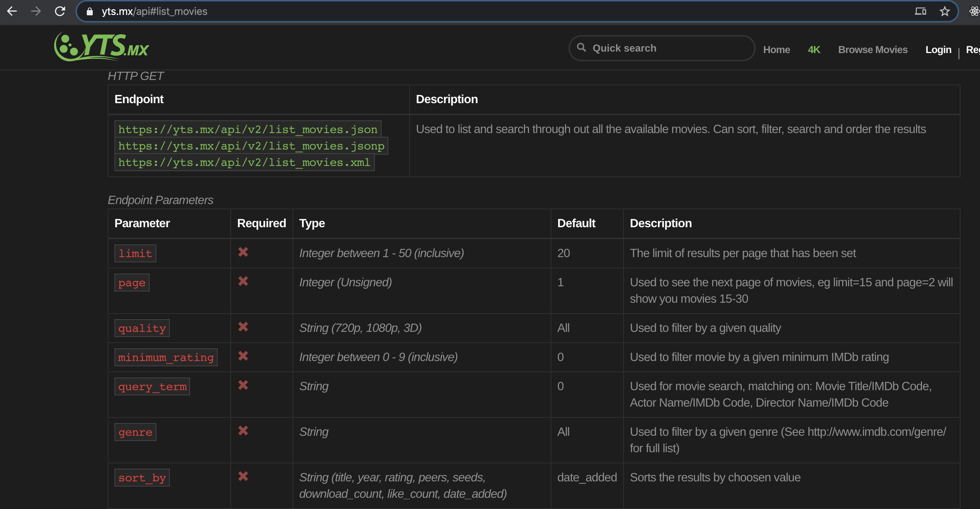This screenshot has width=980, height=509.
Task: Click the browser address bar URL
Action: (x=154, y=12)
